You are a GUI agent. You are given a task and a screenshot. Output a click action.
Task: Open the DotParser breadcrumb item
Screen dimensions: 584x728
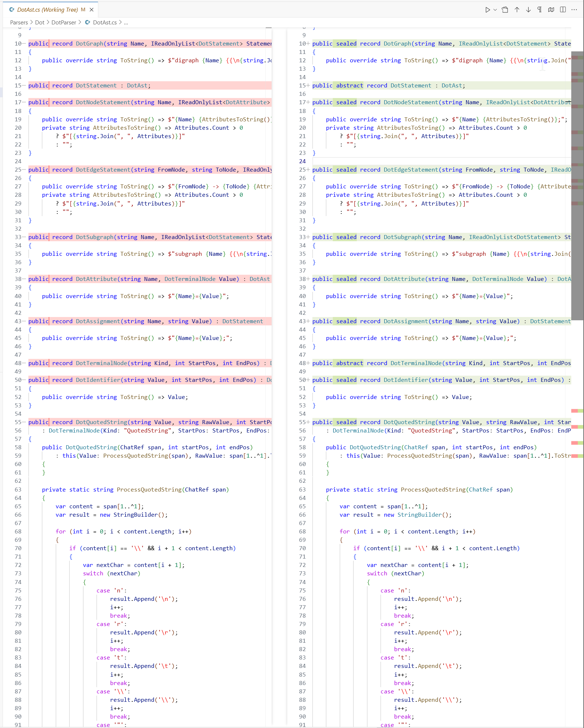click(64, 23)
